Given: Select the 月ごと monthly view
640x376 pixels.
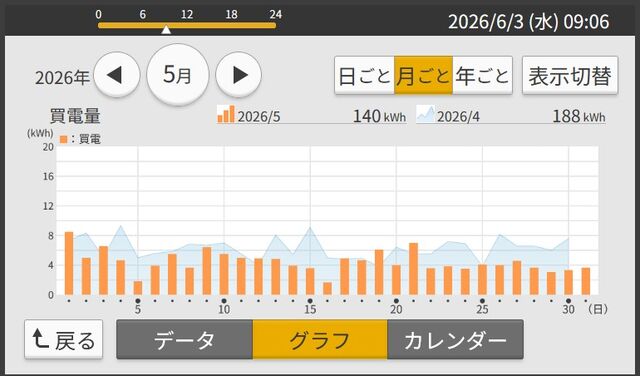Looking at the screenshot, I should pyautogui.click(x=423, y=76).
